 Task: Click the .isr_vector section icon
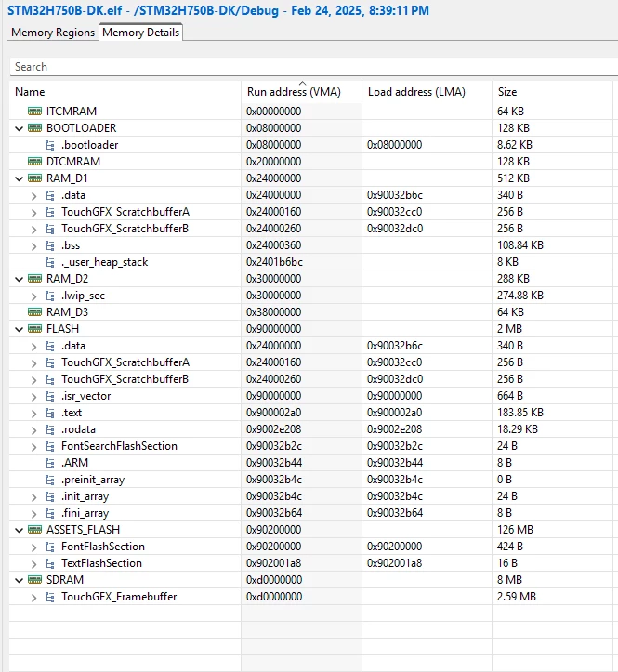[x=49, y=396]
